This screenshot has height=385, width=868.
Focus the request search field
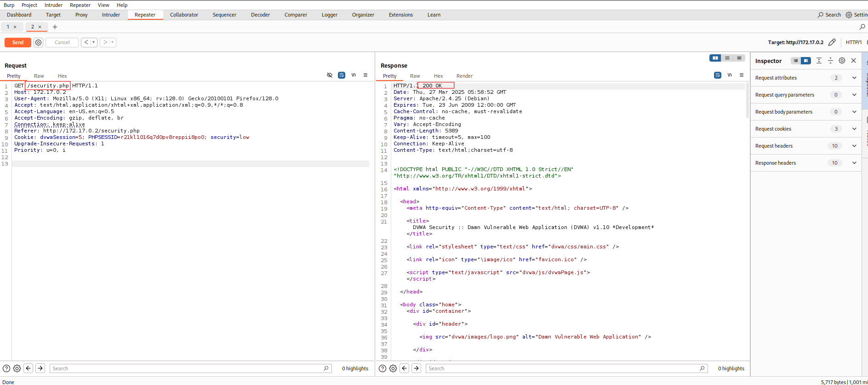pos(191,368)
